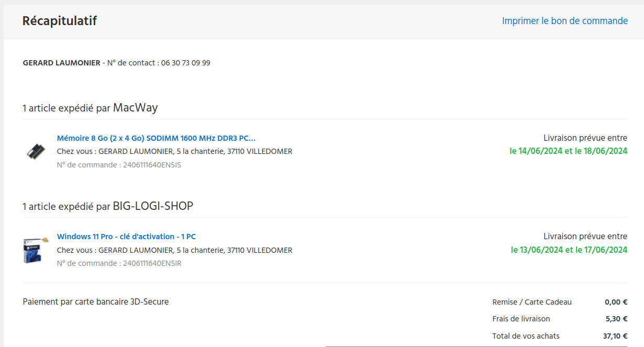Screen dimensions: 644x347
Task: Select order number 2406111640EN5IS
Action: click(152, 165)
